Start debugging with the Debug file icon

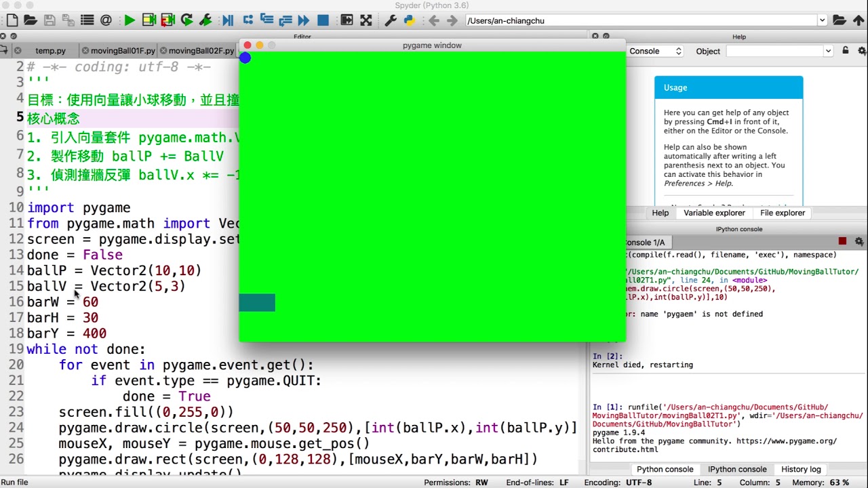coord(228,20)
